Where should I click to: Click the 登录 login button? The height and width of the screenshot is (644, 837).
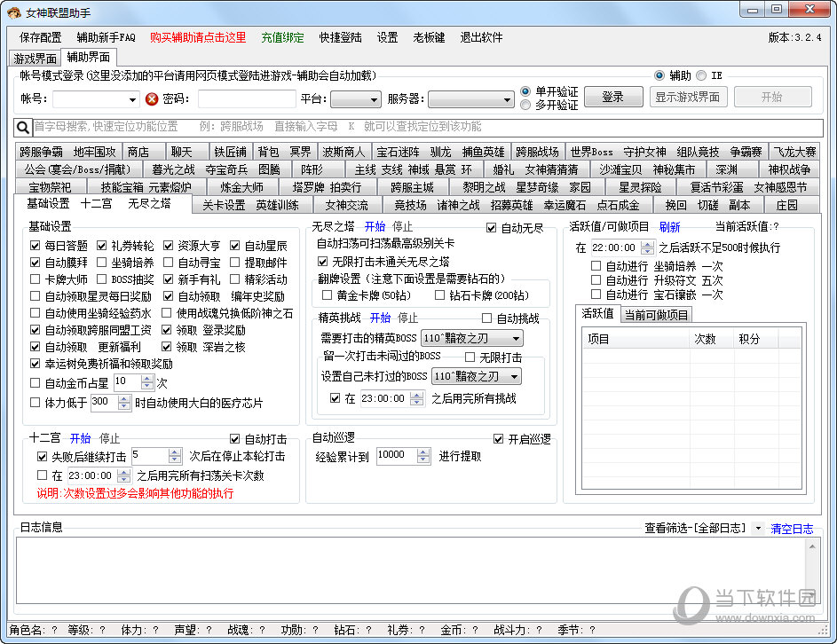click(x=613, y=98)
